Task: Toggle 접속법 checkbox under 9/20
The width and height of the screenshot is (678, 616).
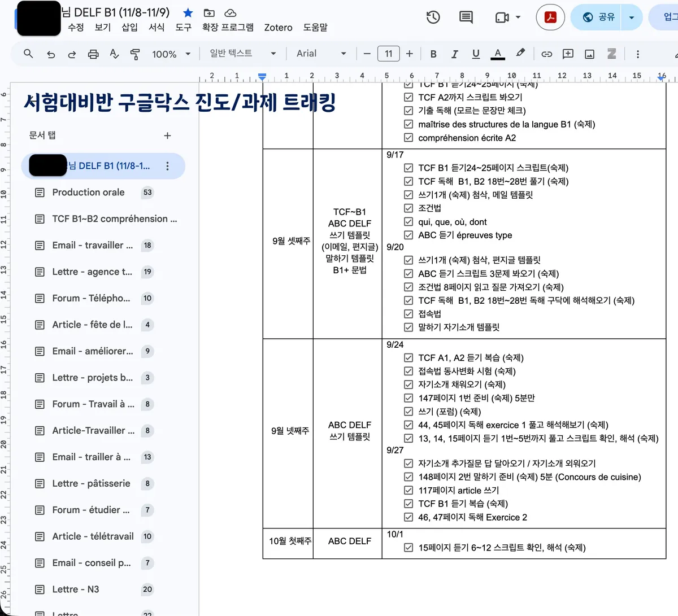Action: coord(408,314)
